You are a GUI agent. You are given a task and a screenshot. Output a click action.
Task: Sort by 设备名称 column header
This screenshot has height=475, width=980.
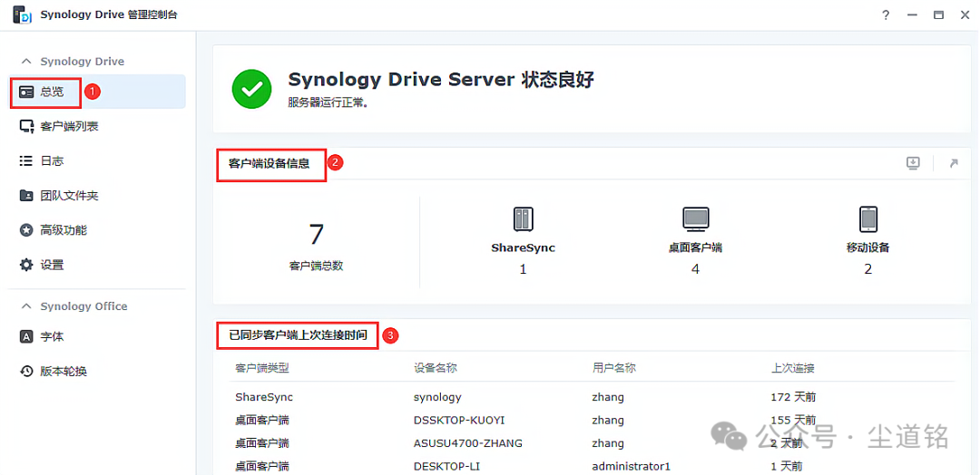tap(435, 368)
